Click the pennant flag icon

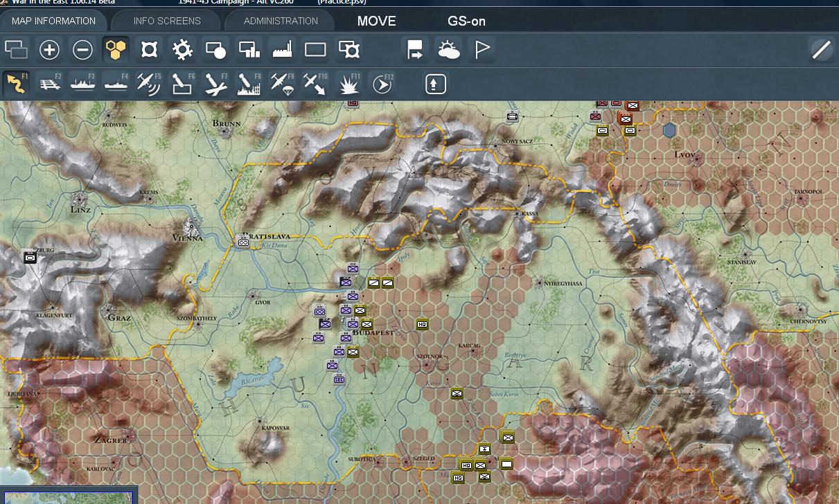tap(482, 49)
